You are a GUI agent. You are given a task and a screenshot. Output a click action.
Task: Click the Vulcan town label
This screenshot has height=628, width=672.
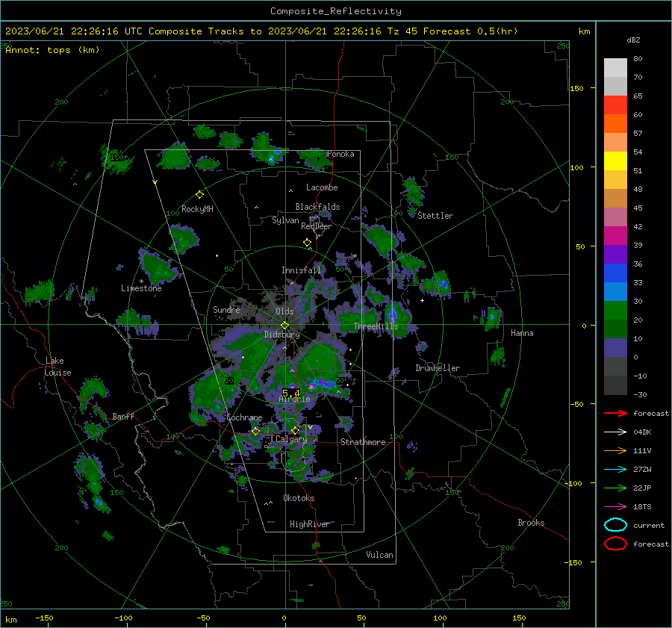379,555
